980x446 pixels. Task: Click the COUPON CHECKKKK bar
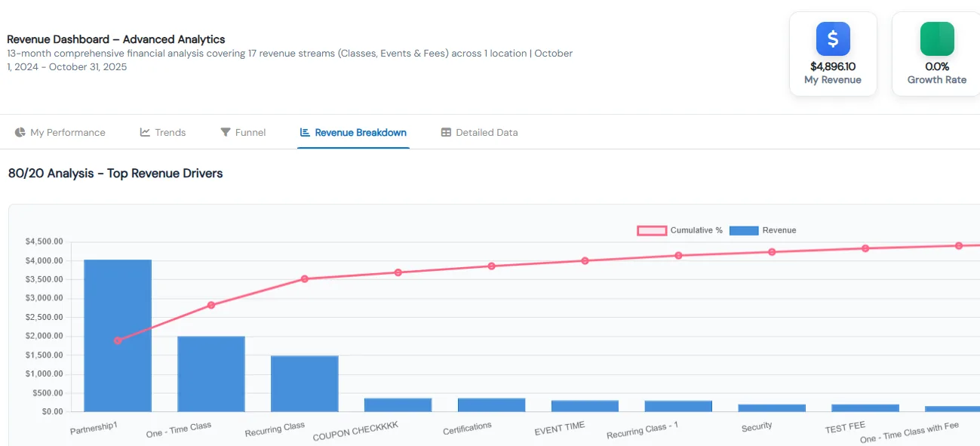coord(398,405)
